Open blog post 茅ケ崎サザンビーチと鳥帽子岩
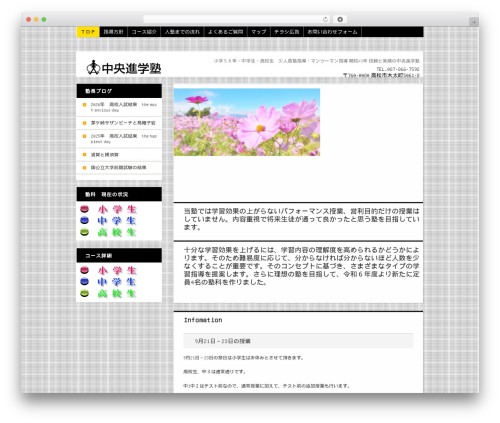This screenshot has height=423, width=500. point(123,123)
